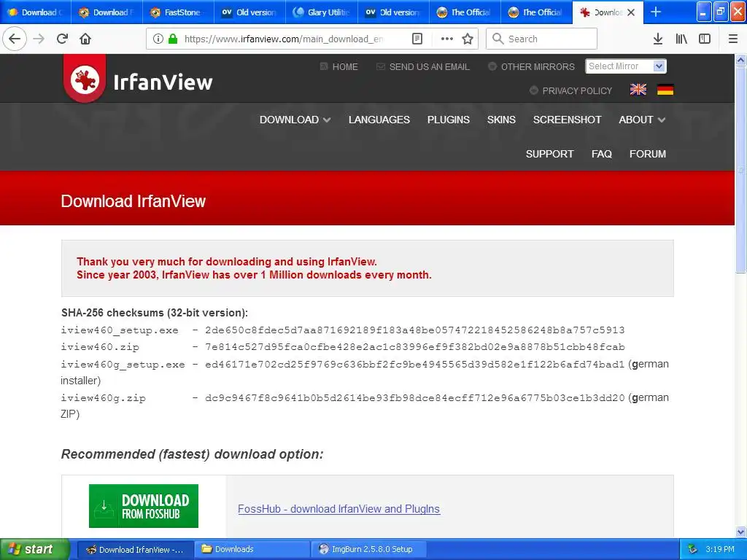Switch to the first The Official tab
The height and width of the screenshot is (560, 747).
click(465, 12)
